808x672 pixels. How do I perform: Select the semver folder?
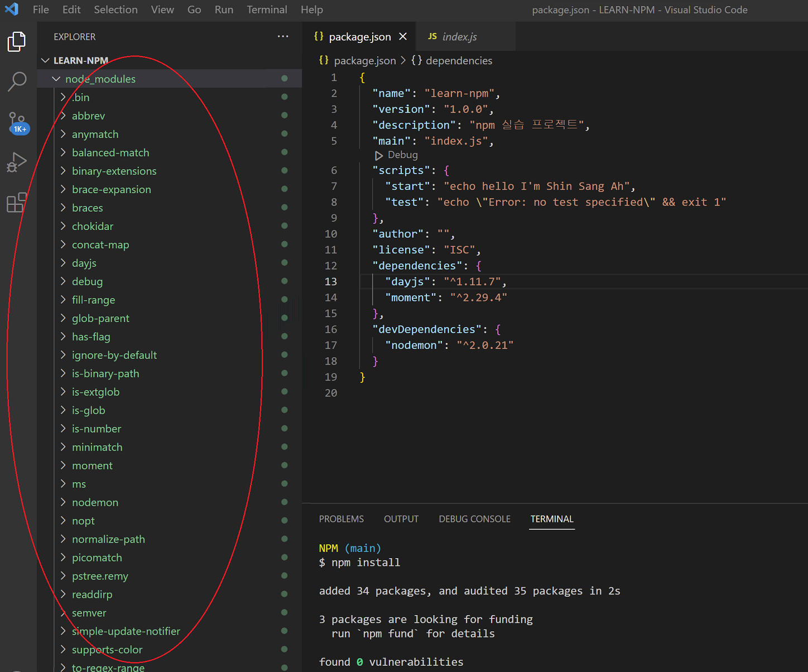coord(169,613)
